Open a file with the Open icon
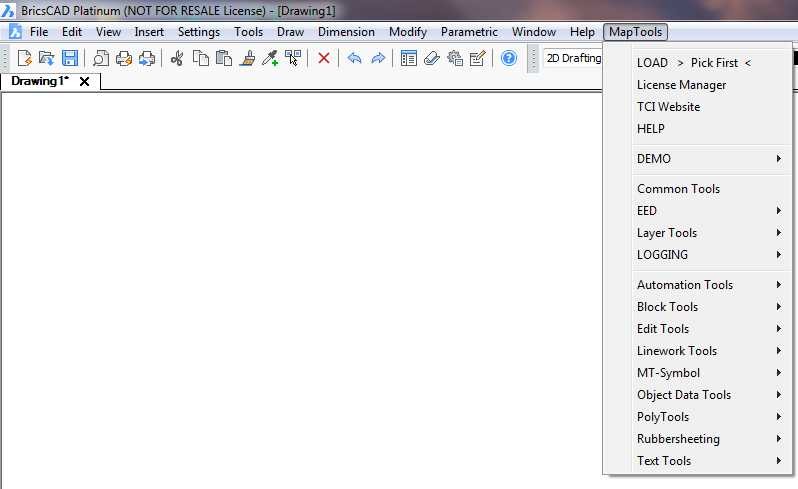This screenshot has height=489, width=798. pos(46,58)
